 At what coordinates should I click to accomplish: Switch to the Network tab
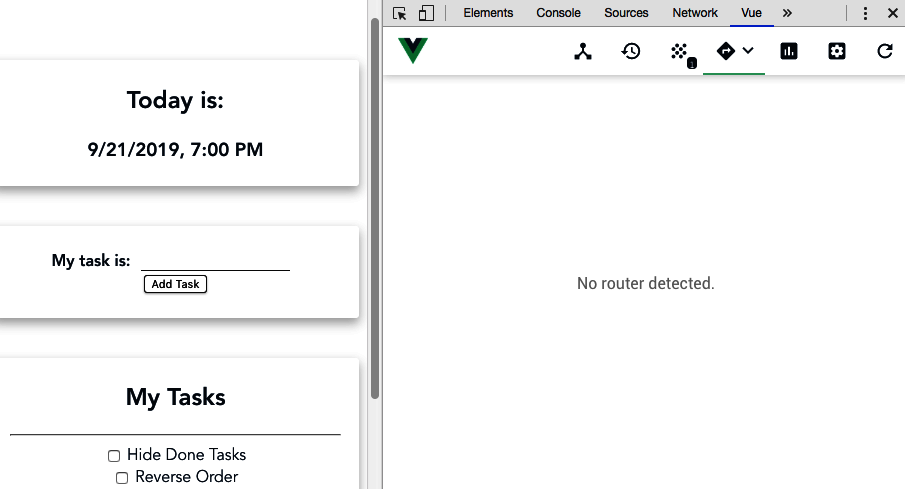[x=695, y=13]
